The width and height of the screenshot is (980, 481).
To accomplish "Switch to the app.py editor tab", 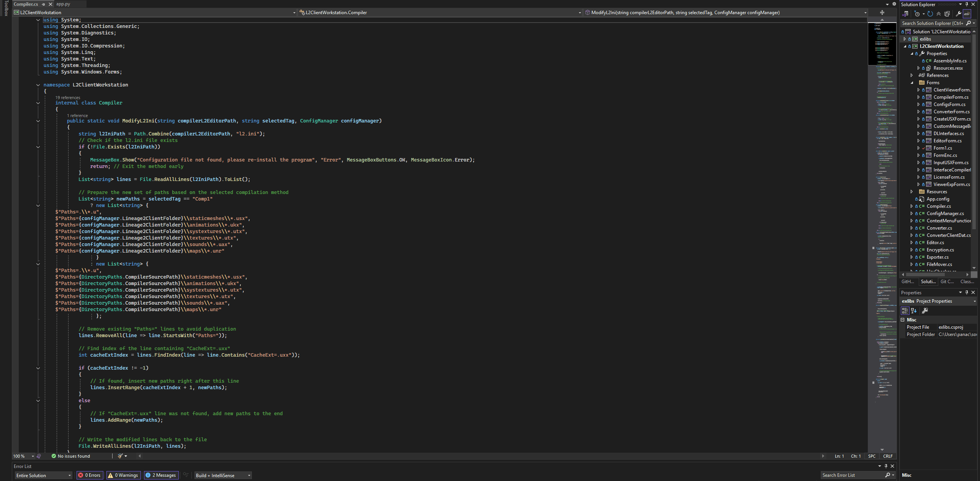I will click(63, 4).
